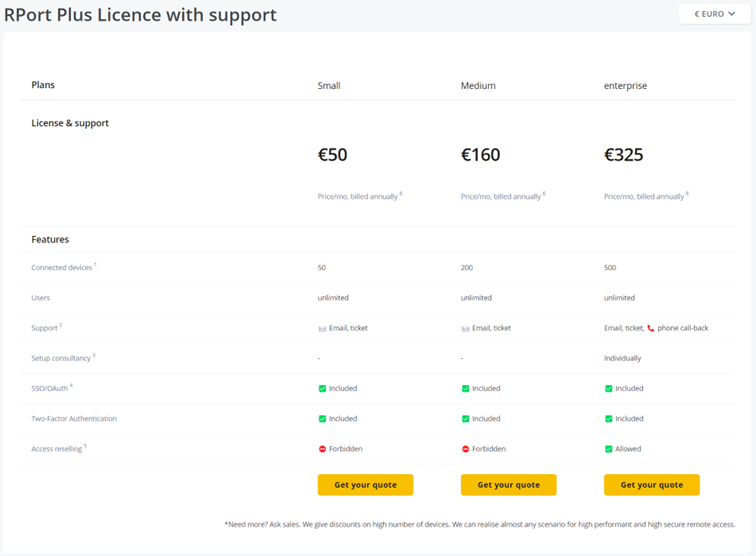Click the License & support heading
Viewport: 756px width, 556px height.
coord(70,123)
